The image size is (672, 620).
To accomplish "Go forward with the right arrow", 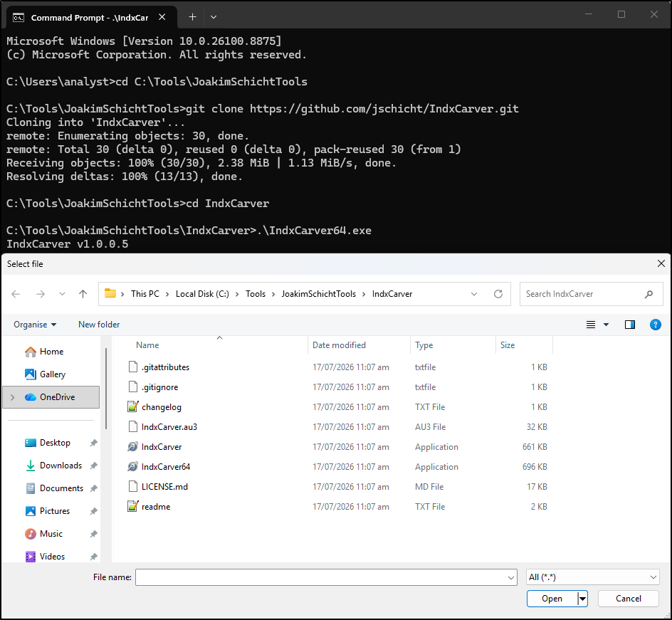I will [41, 294].
